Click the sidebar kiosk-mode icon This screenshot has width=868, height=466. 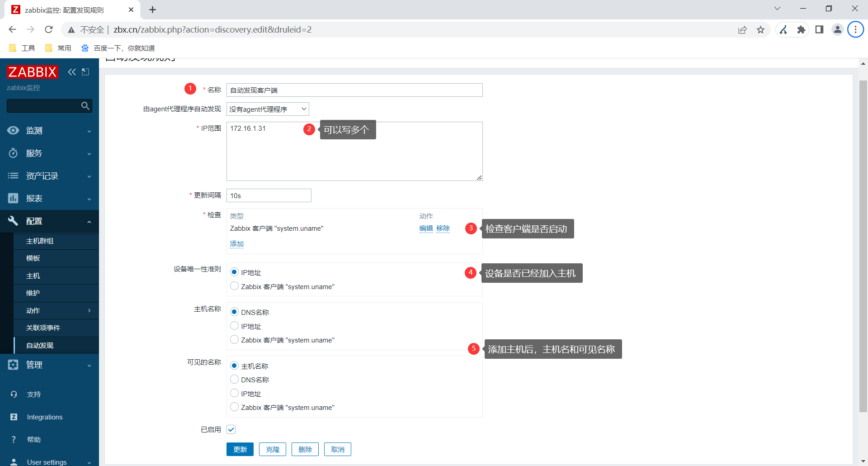(x=85, y=72)
